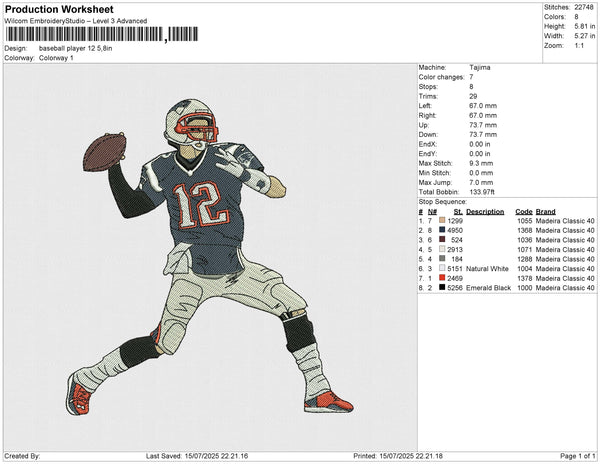This screenshot has width=600, height=464.
Task: Select the Trims value '29'
Action: click(x=473, y=96)
